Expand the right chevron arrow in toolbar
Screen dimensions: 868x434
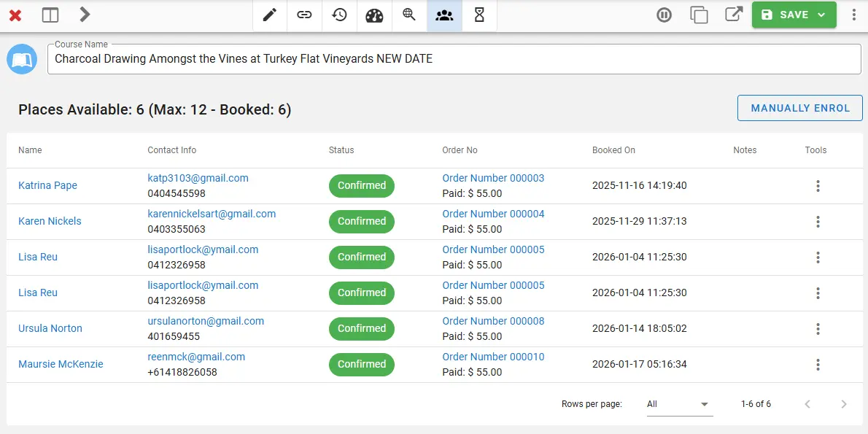click(85, 15)
